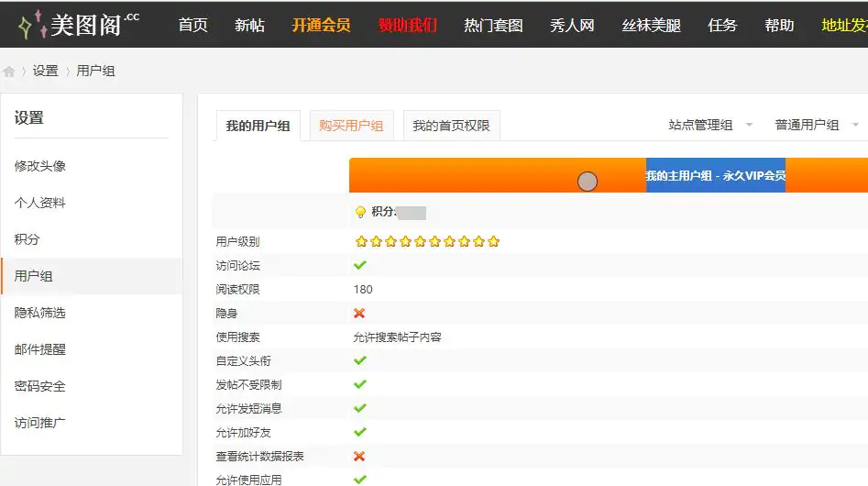
Task: Click the 美图阁 site logo
Action: (78, 25)
